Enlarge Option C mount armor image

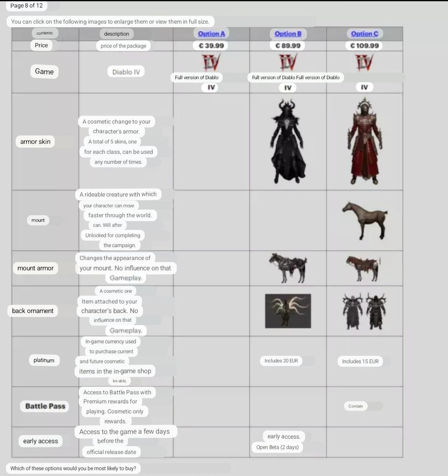click(363, 269)
